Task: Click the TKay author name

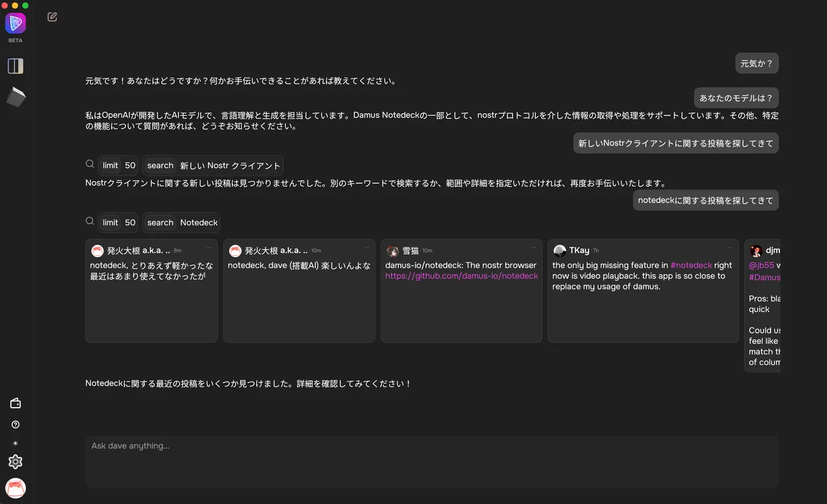Action: pos(579,251)
